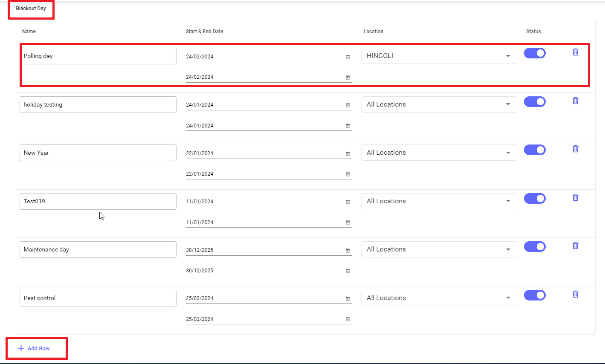The image size is (605, 364).
Task: Choose location for New Year row
Action: click(x=439, y=153)
